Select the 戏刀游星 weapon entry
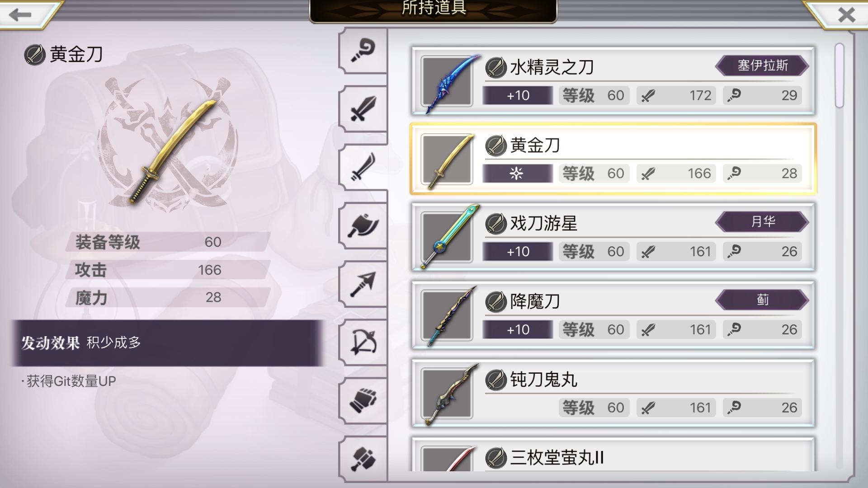Viewport: 868px width, 488px height. 613,237
